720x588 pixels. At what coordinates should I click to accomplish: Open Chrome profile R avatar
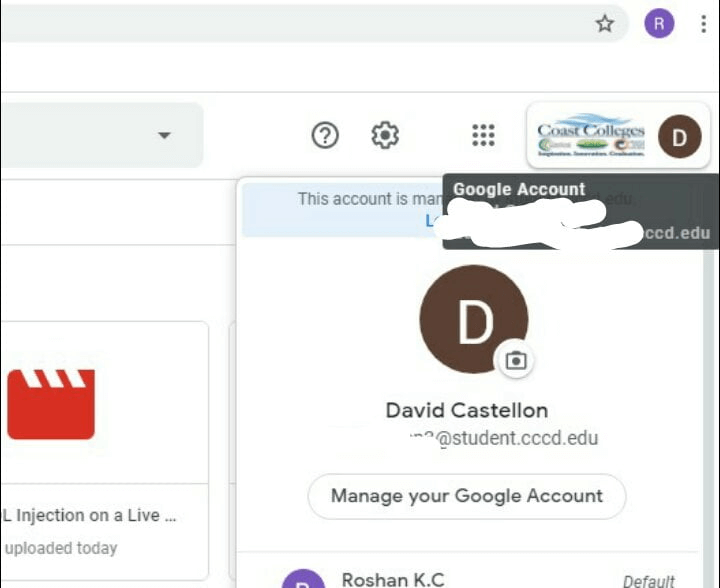click(659, 23)
